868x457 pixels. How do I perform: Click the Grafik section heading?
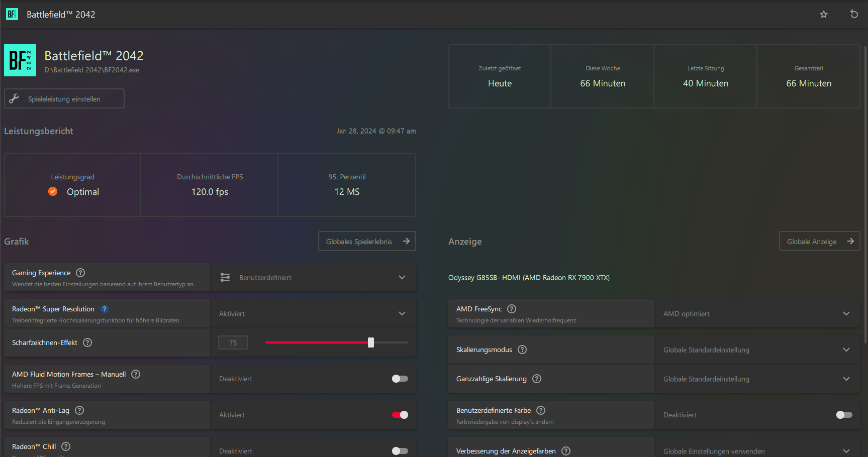(x=17, y=242)
